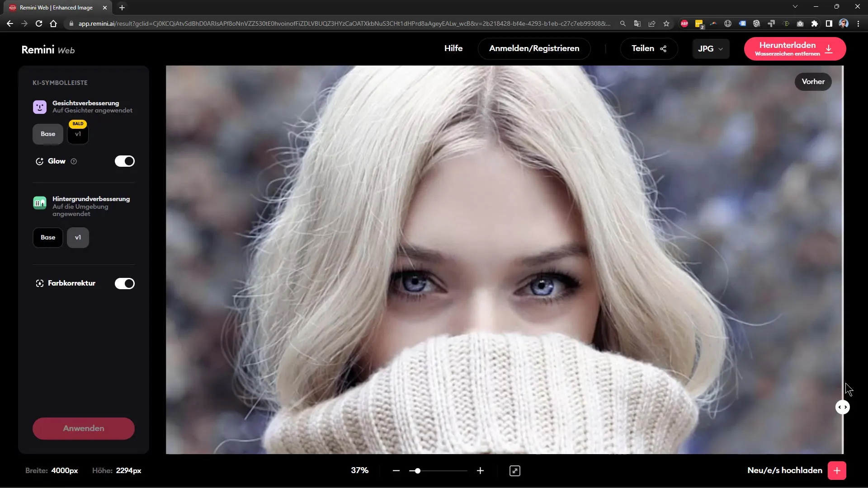The width and height of the screenshot is (868, 488).
Task: Close the Remini Web browser tab
Action: (x=105, y=8)
